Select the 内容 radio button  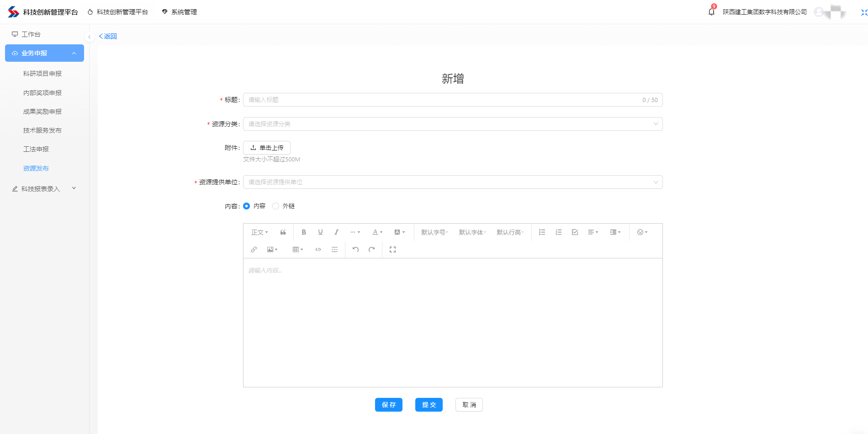point(247,206)
